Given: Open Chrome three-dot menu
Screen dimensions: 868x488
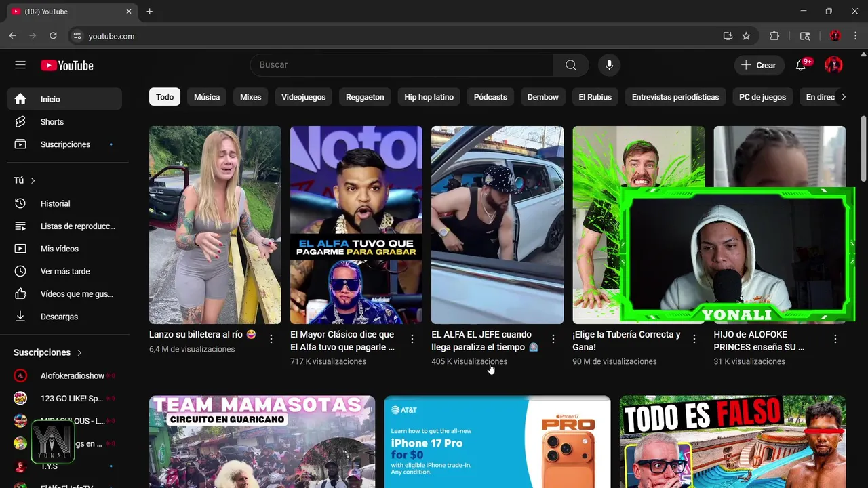Looking at the screenshot, I should click(x=855, y=36).
